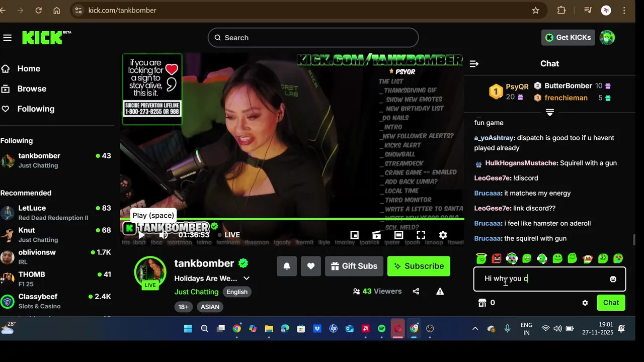
Task: Click the Search box
Action: tap(313, 38)
